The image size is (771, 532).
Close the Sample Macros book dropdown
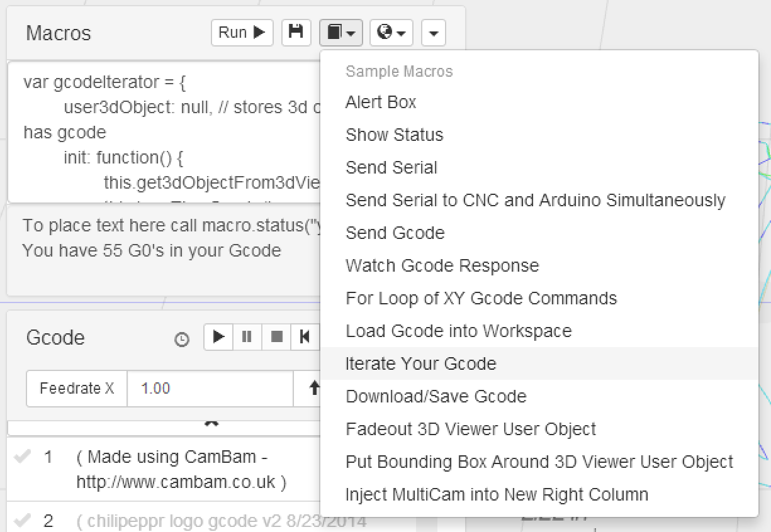(x=340, y=33)
